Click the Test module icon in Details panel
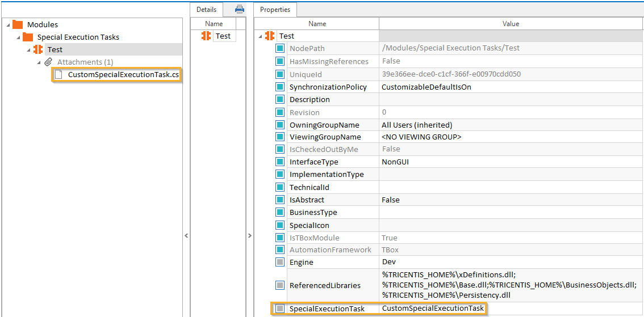The width and height of the screenshot is (644, 317). pyautogui.click(x=206, y=36)
